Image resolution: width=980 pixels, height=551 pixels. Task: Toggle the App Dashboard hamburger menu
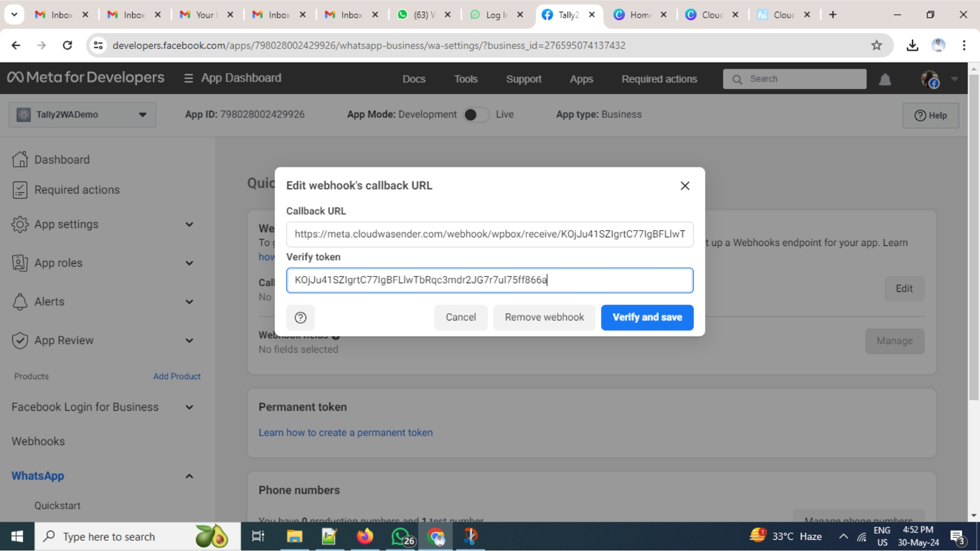click(188, 79)
